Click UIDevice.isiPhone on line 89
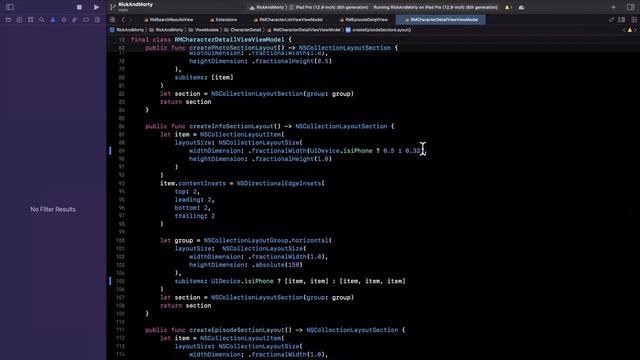 coord(341,151)
